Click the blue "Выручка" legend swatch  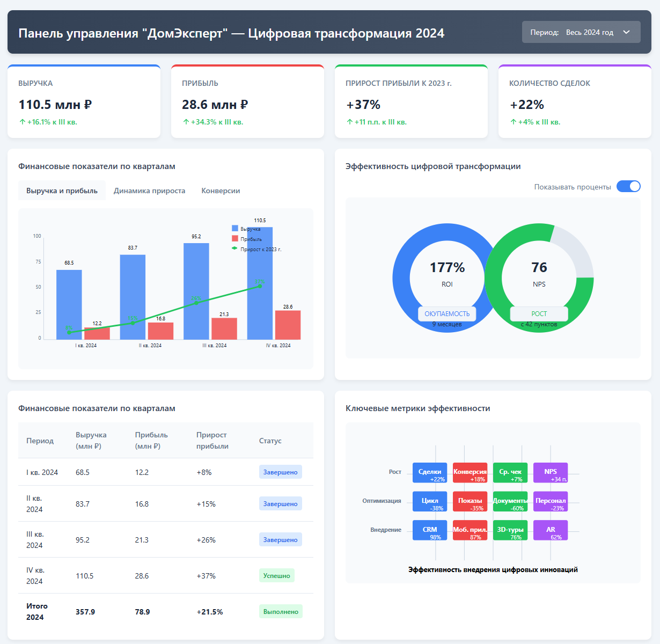[x=234, y=229]
